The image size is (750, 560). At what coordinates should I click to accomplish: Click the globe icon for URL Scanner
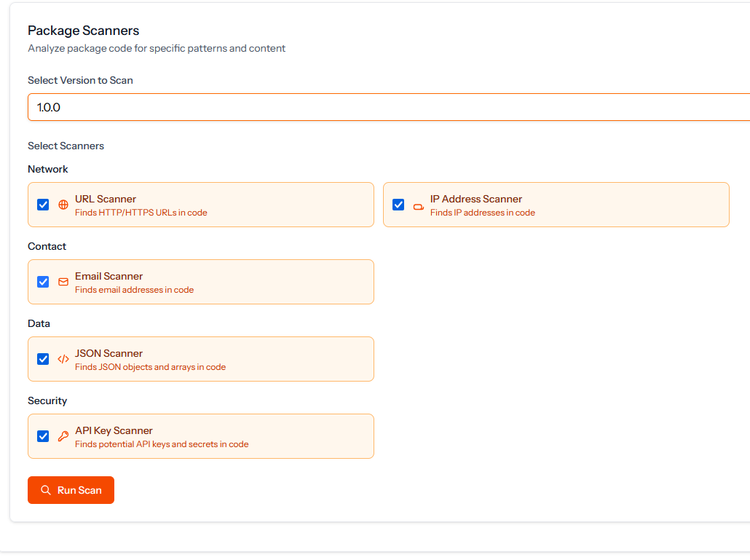coord(63,205)
